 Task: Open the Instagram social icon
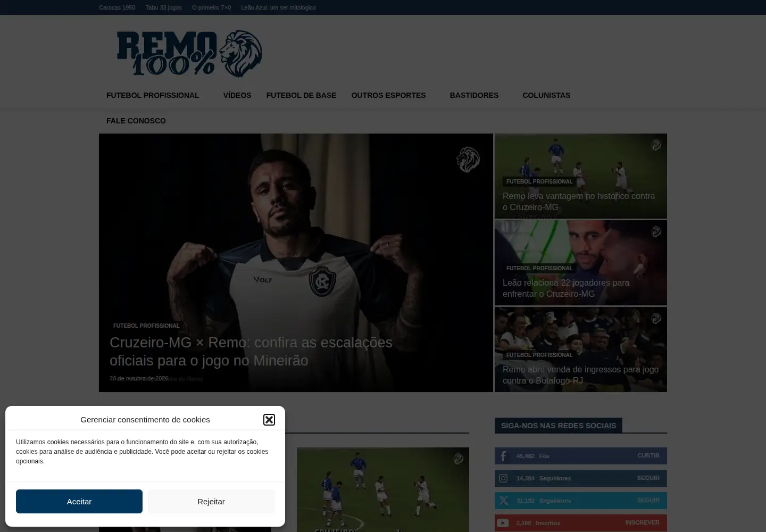click(503, 478)
